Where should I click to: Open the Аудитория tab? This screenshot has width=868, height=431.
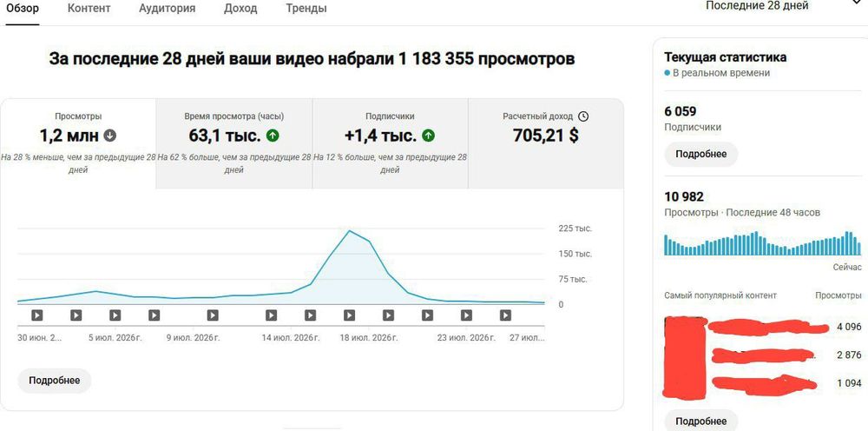coord(168,9)
